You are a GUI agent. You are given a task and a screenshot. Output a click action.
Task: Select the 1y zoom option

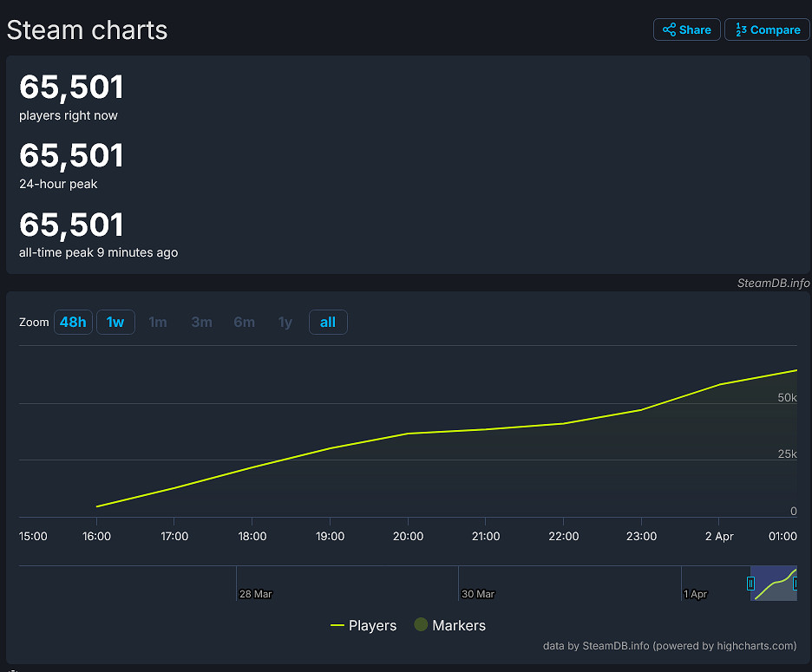[285, 322]
